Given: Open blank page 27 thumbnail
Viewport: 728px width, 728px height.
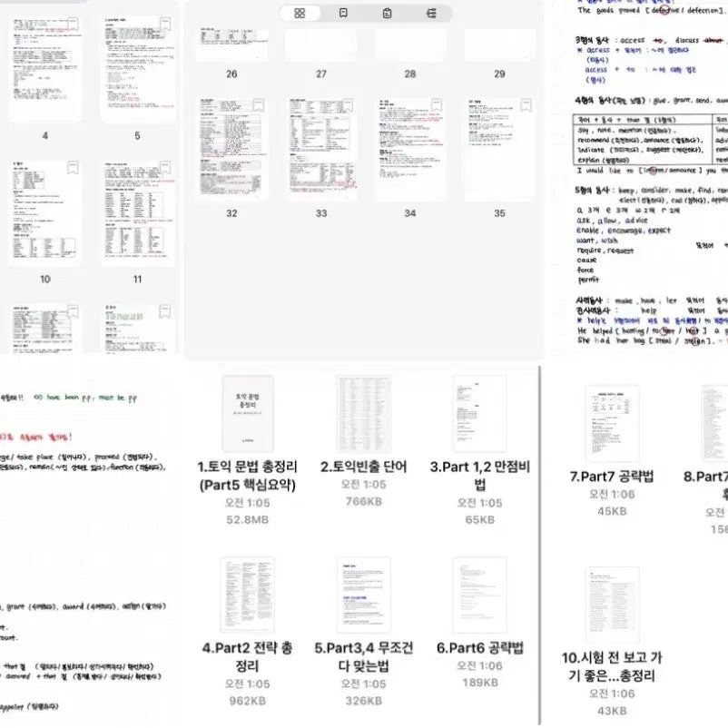Looking at the screenshot, I should point(320,44).
